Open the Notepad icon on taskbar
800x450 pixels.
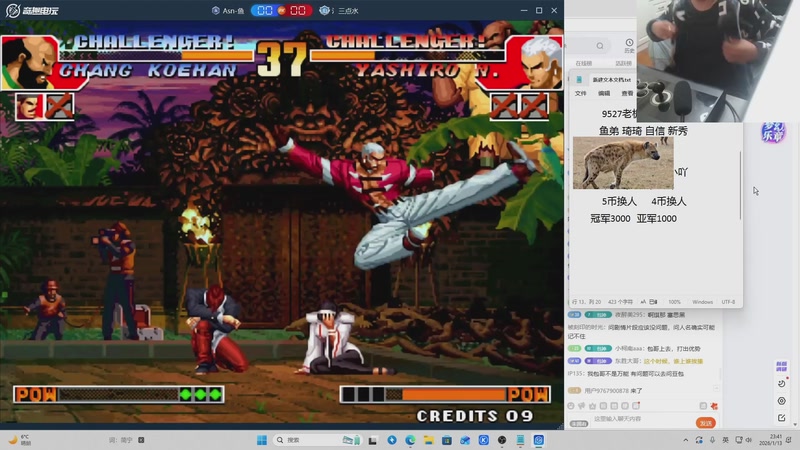(520, 440)
